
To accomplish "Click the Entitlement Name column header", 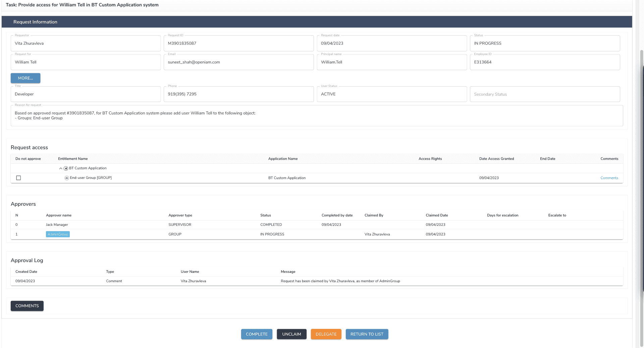I will coord(73,159).
